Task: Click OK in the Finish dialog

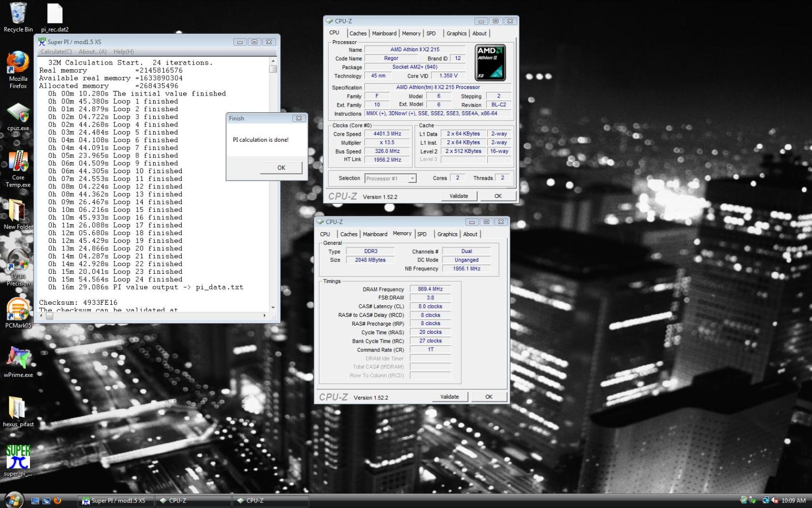Action: point(281,168)
